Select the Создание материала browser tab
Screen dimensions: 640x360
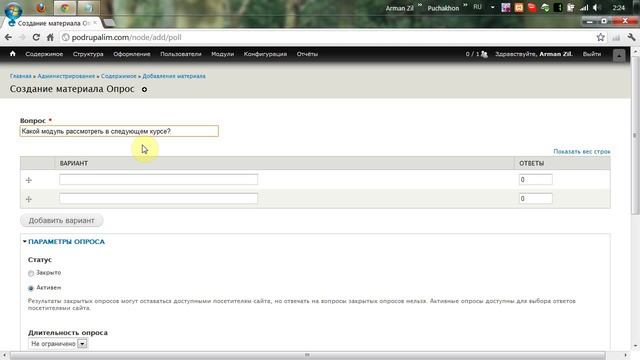53,23
